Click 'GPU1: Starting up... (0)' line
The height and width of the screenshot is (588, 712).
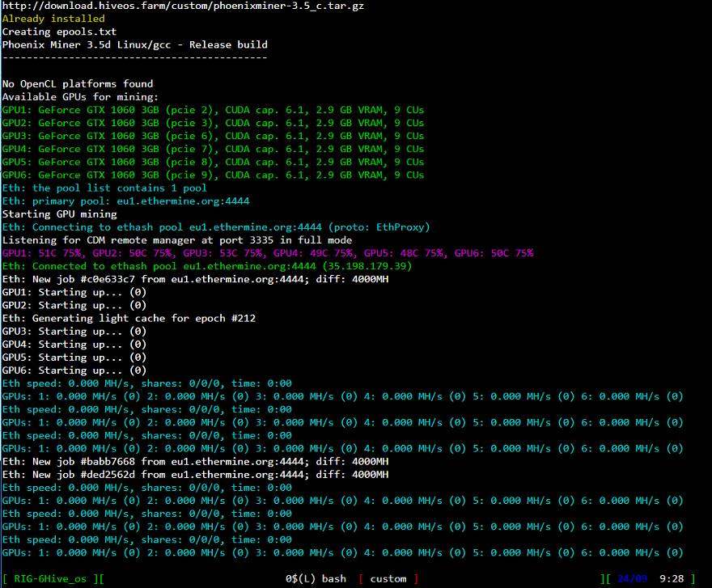click(74, 293)
